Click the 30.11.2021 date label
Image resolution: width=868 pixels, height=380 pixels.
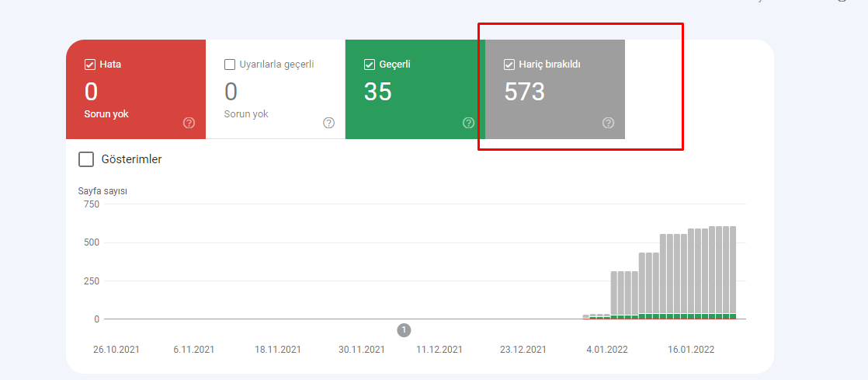362,350
